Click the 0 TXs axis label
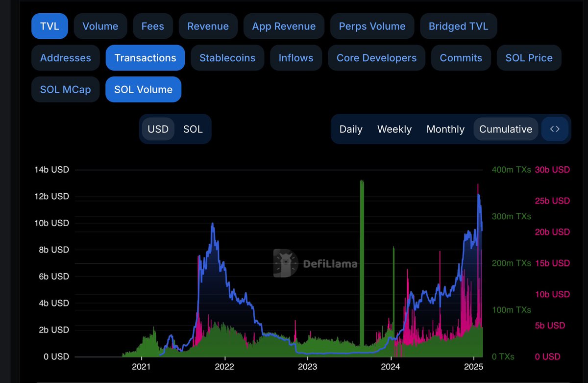The image size is (588, 383). [x=503, y=357]
